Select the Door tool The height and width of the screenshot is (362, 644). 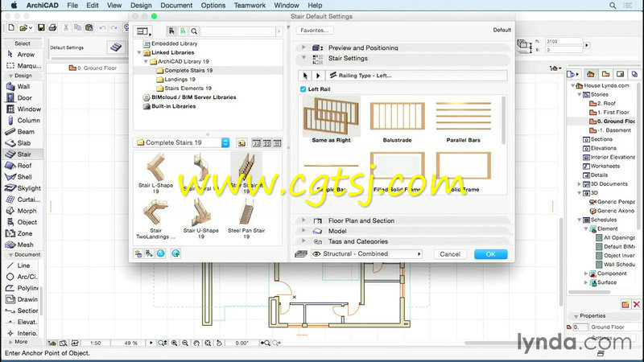point(23,97)
